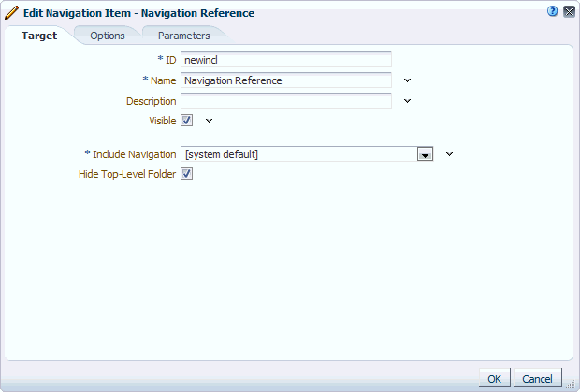580x392 pixels.
Task: Expand the arrow next to the Description field
Action: point(407,101)
